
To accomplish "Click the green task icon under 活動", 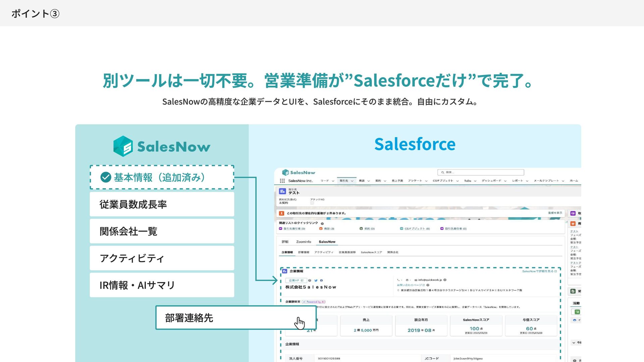I will 577,312.
